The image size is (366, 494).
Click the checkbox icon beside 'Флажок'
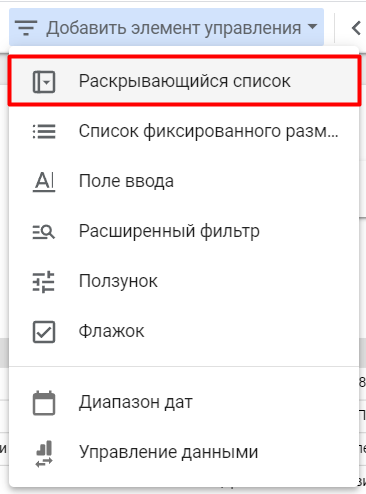[44, 332]
